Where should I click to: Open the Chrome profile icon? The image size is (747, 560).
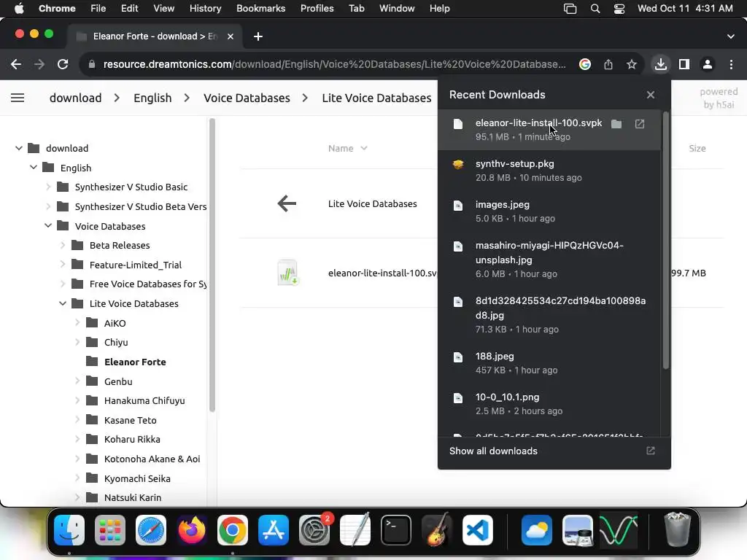(708, 64)
